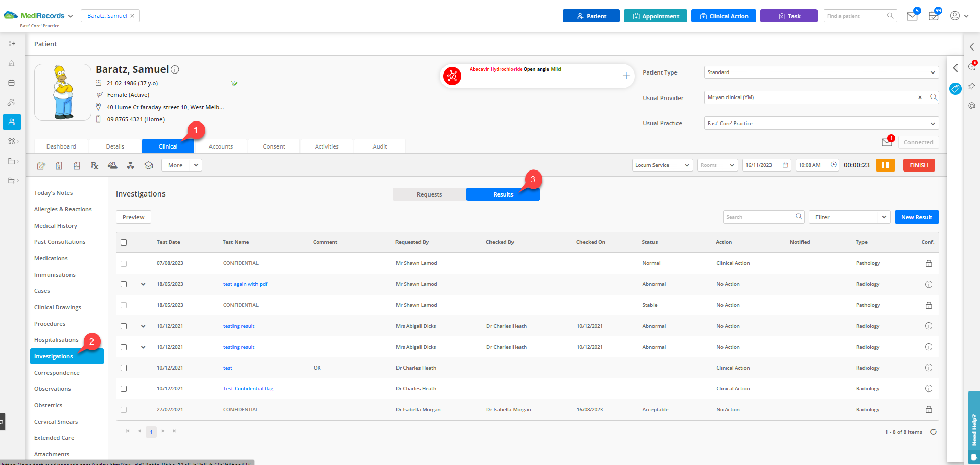Viewport: 980px width, 465px height.
Task: Switch to the Consent tab
Action: (274, 146)
